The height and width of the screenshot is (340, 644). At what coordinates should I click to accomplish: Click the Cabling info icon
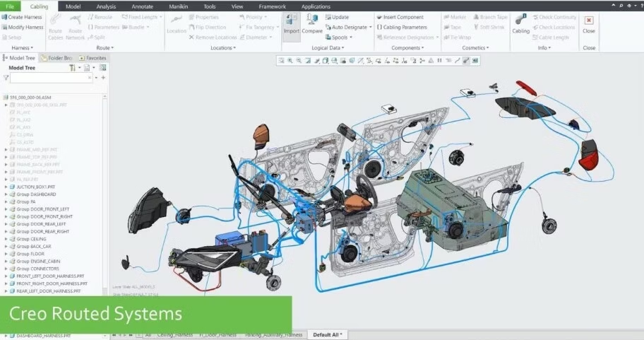[x=521, y=20]
